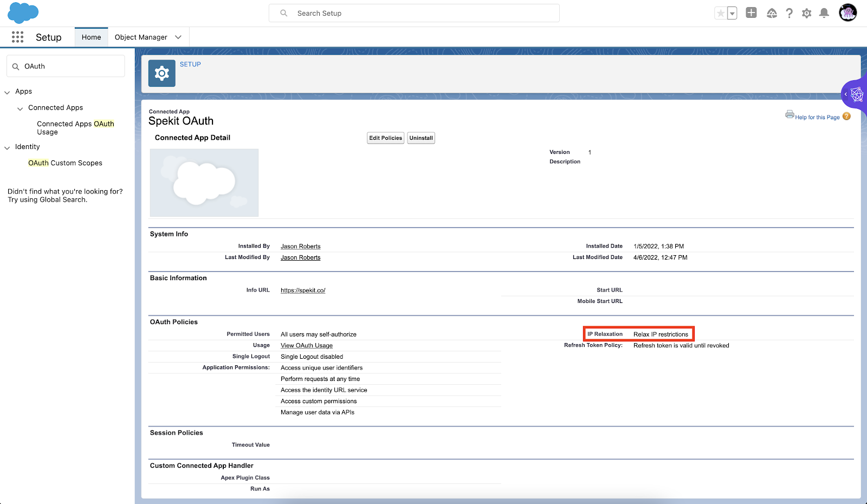Open Connected Apps OAuth Usage
Viewport: 867px width, 504px height.
click(75, 128)
